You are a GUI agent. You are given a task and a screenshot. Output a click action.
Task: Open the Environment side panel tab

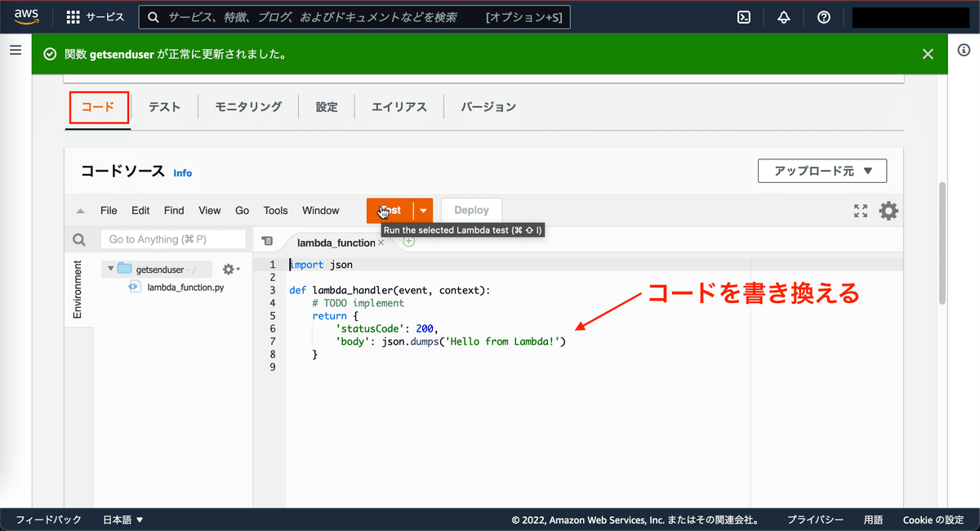[78, 289]
